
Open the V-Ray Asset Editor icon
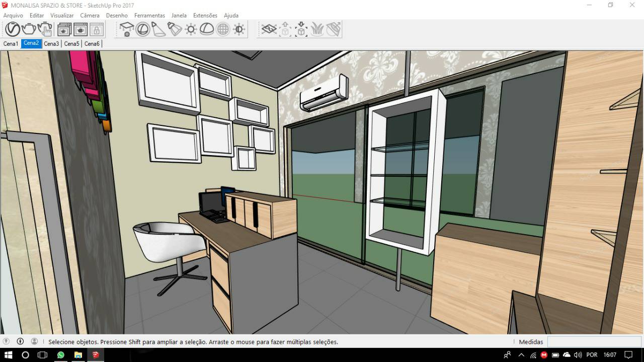[x=13, y=29]
